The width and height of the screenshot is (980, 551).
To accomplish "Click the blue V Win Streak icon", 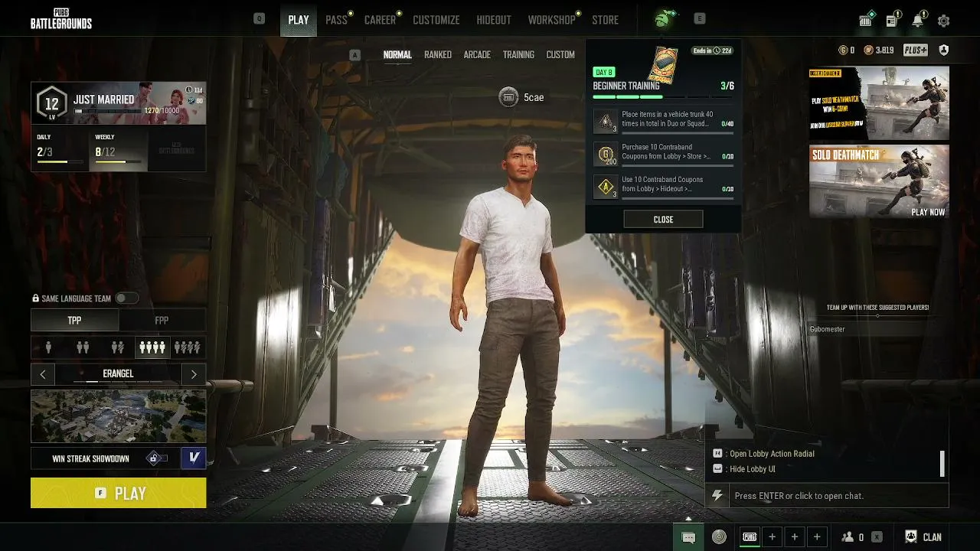I will point(194,458).
